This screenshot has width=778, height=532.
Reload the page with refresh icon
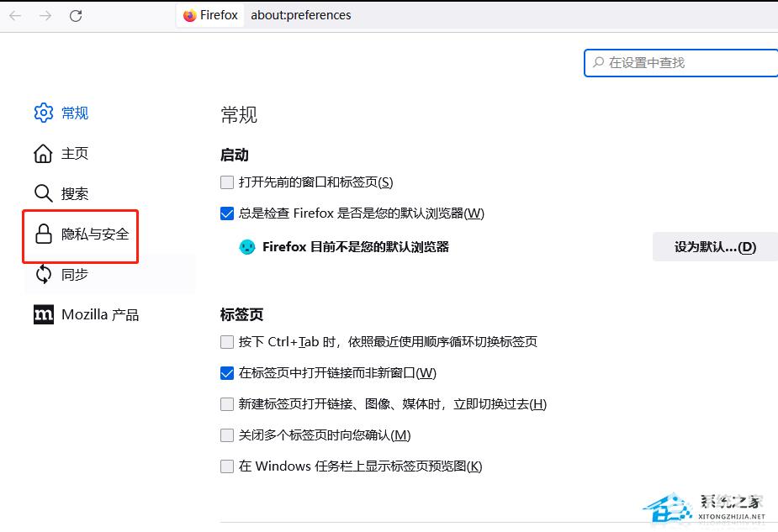coord(76,16)
